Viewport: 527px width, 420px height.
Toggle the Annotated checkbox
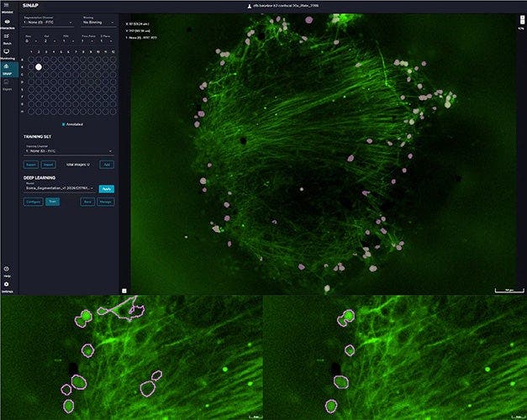coord(64,124)
